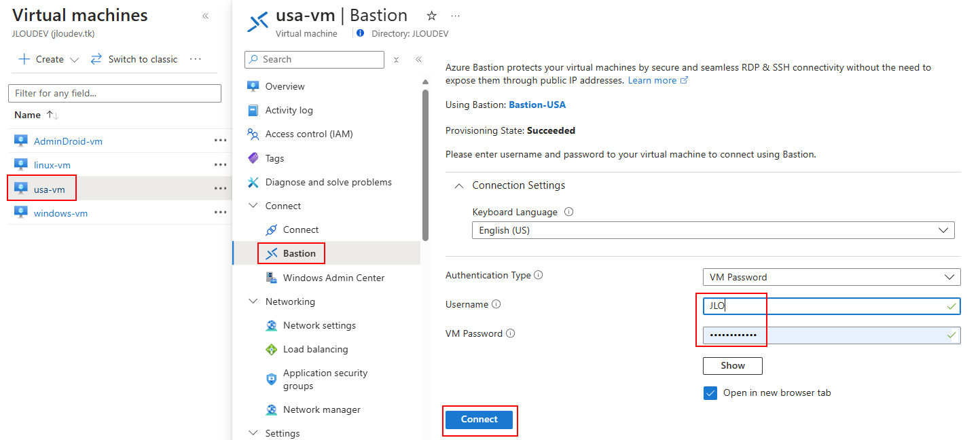The height and width of the screenshot is (440, 980).
Task: Click the sidebar vertical scrollbar
Action: click(x=425, y=163)
